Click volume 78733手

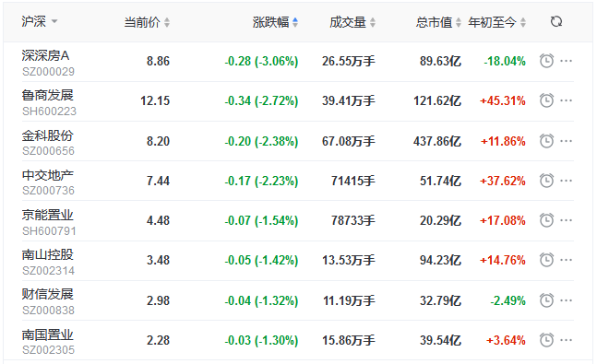tap(353, 220)
